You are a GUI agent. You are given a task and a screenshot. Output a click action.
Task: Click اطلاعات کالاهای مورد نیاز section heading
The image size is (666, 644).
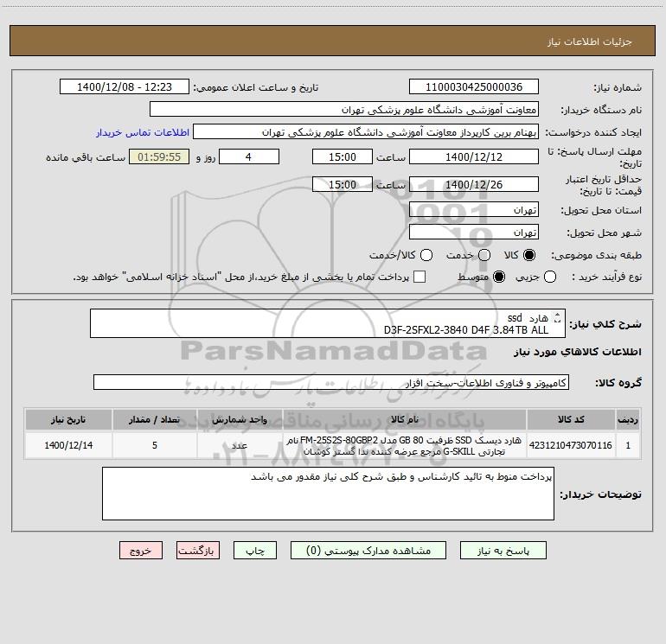578,352
